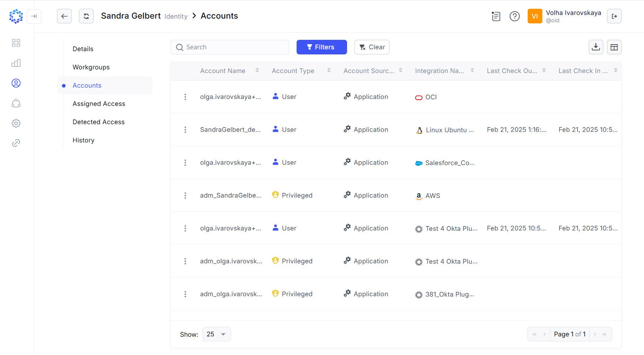
Task: Open the Dashboard grid icon in sidebar
Action: (16, 43)
